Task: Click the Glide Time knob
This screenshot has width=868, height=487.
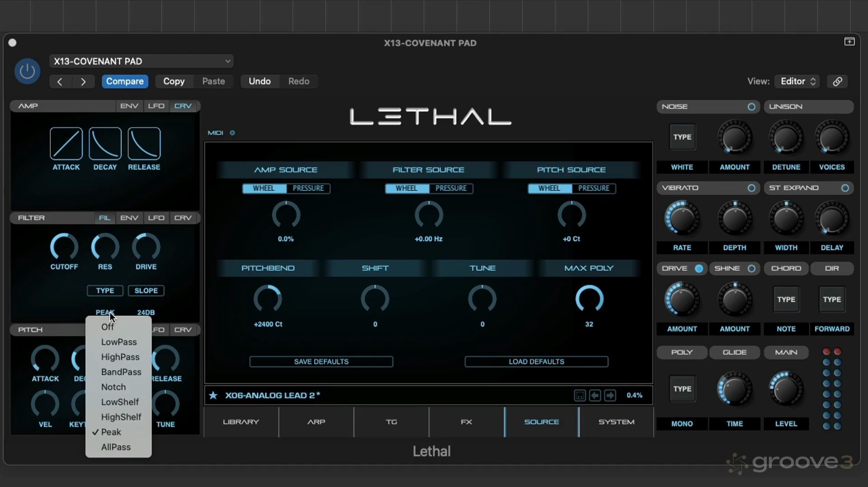Action: tap(735, 389)
